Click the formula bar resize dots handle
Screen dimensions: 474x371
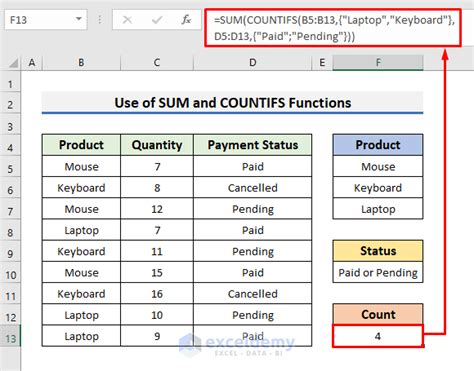[100, 20]
